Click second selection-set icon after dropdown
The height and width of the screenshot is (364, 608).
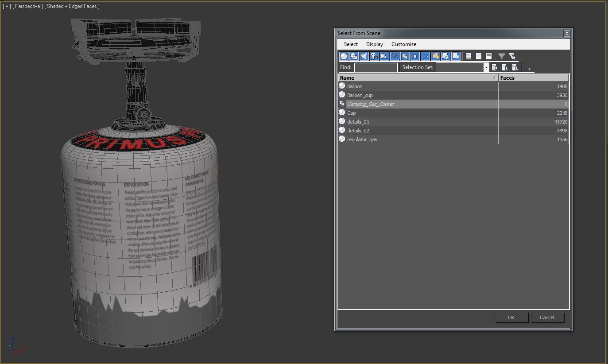pos(505,67)
